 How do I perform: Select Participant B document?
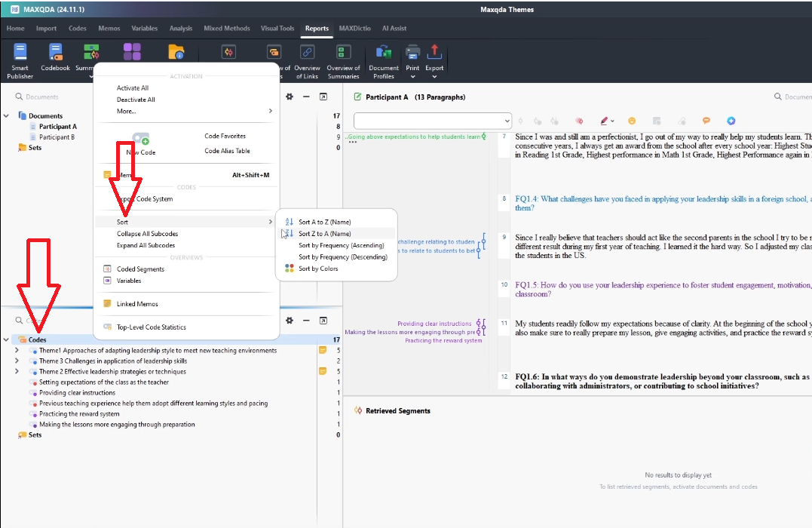[57, 137]
